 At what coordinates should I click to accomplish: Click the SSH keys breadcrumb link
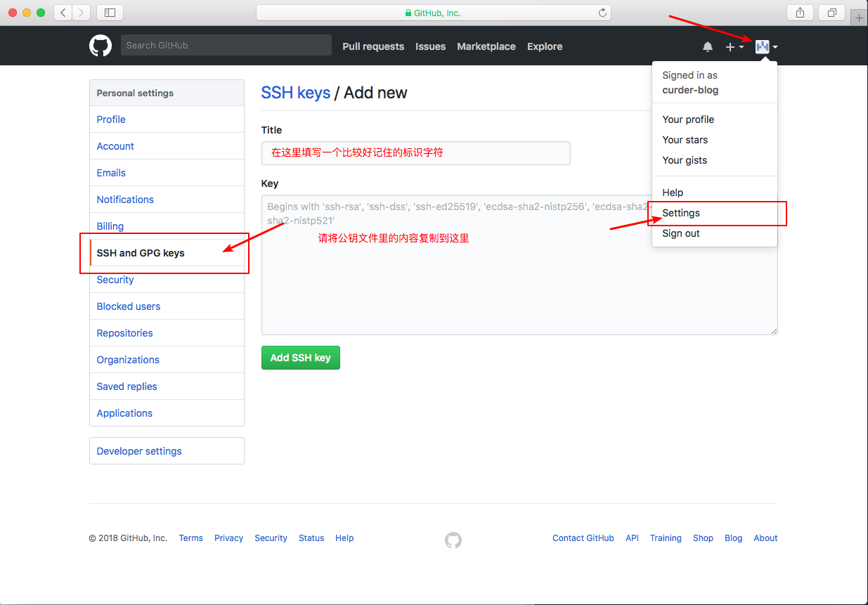pos(296,93)
